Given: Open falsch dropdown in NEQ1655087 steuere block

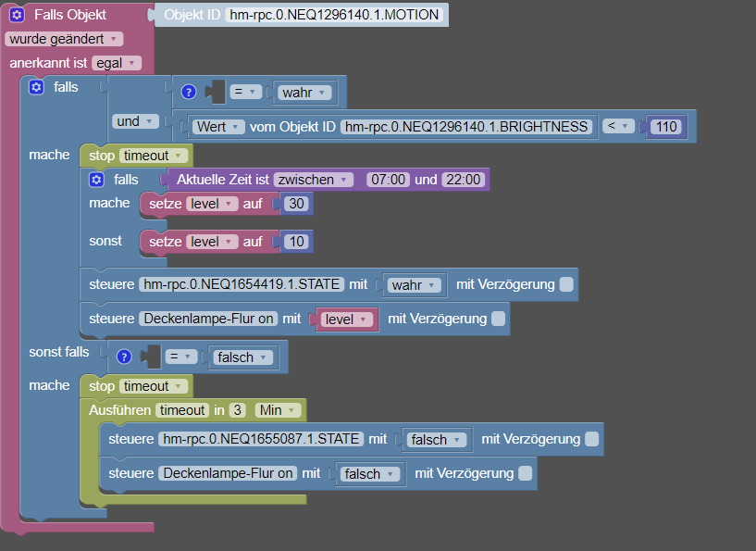Looking at the screenshot, I should (437, 440).
